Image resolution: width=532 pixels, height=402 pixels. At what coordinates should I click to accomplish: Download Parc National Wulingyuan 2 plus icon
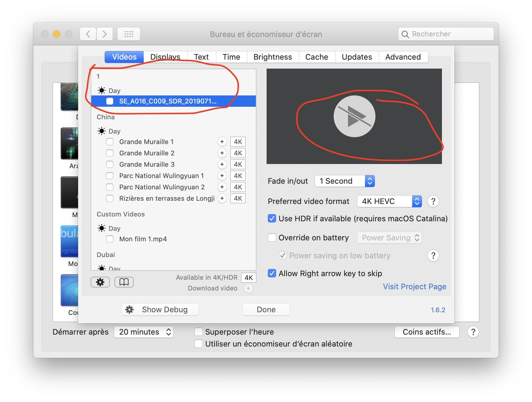pyautogui.click(x=222, y=187)
